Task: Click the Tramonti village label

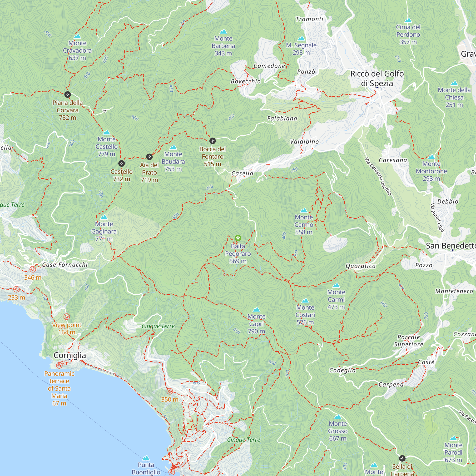Action: tap(309, 19)
